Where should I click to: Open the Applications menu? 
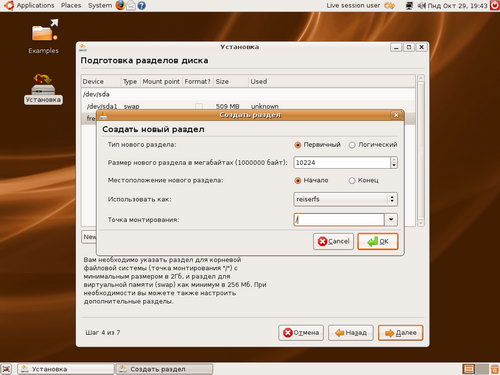[35, 6]
